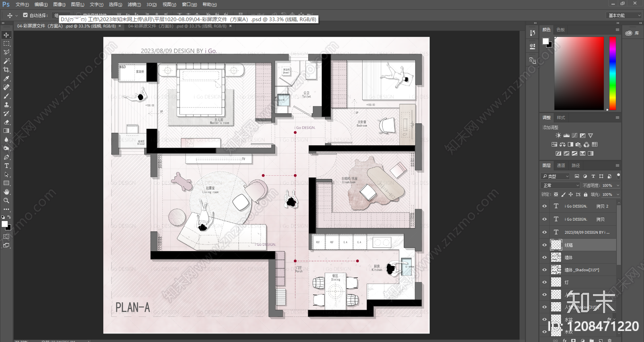644x342 pixels.
Task: Select the Magic Wand tool
Action: 6,61
